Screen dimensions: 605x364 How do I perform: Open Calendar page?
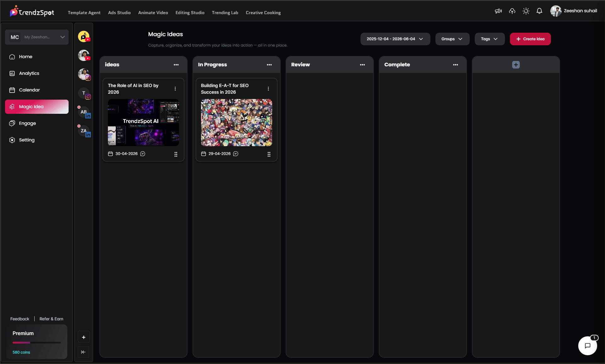tap(37, 90)
